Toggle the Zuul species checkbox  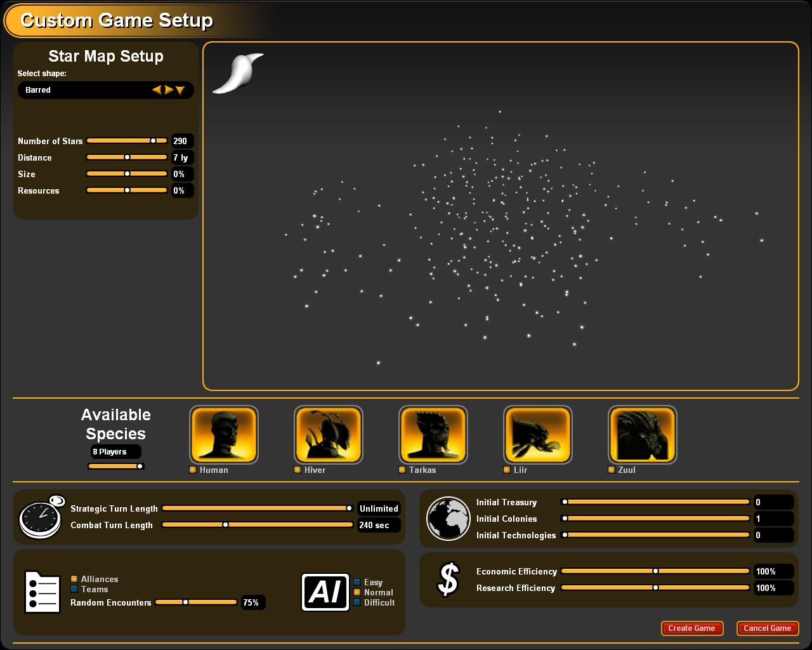[612, 470]
